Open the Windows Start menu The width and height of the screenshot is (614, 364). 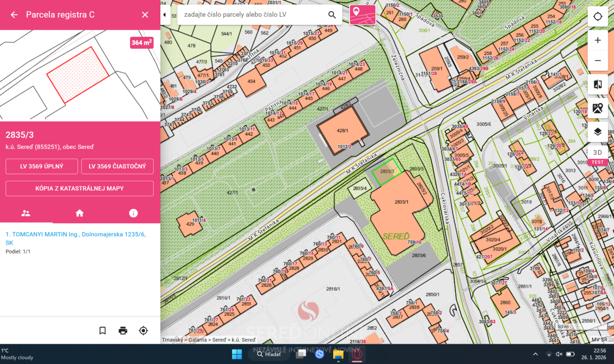point(237,354)
